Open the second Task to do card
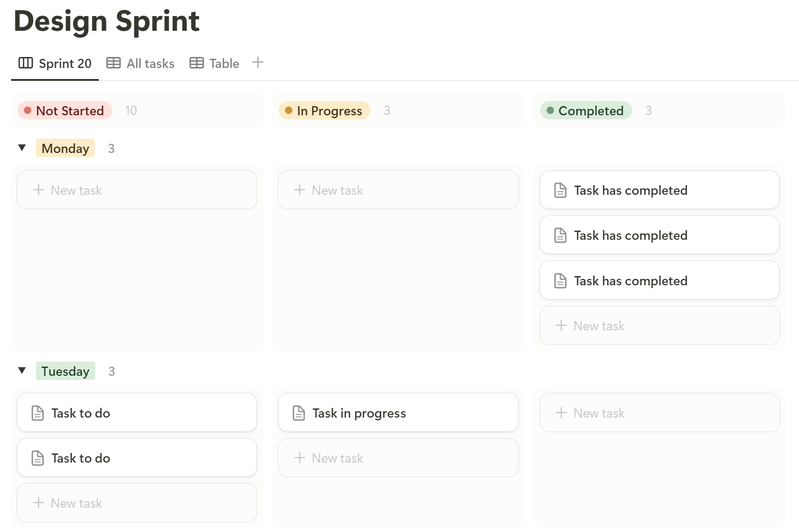Screen dimensions: 799x532 [x=137, y=458]
